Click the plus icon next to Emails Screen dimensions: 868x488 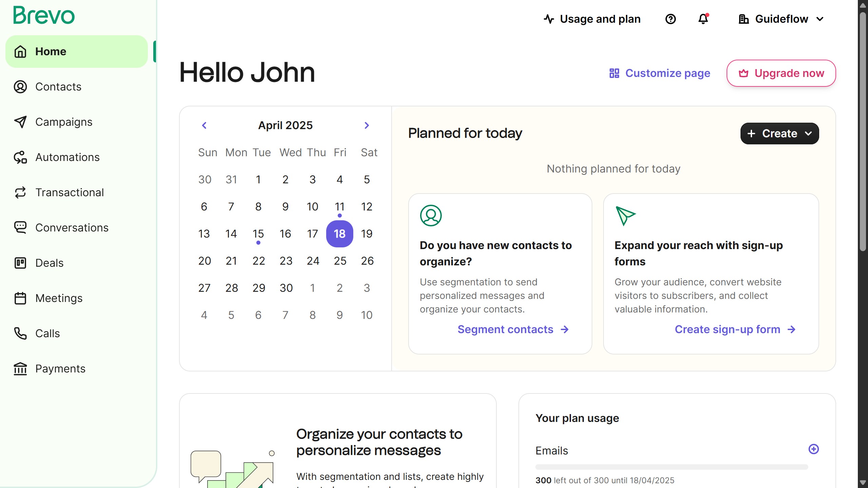[x=813, y=449]
